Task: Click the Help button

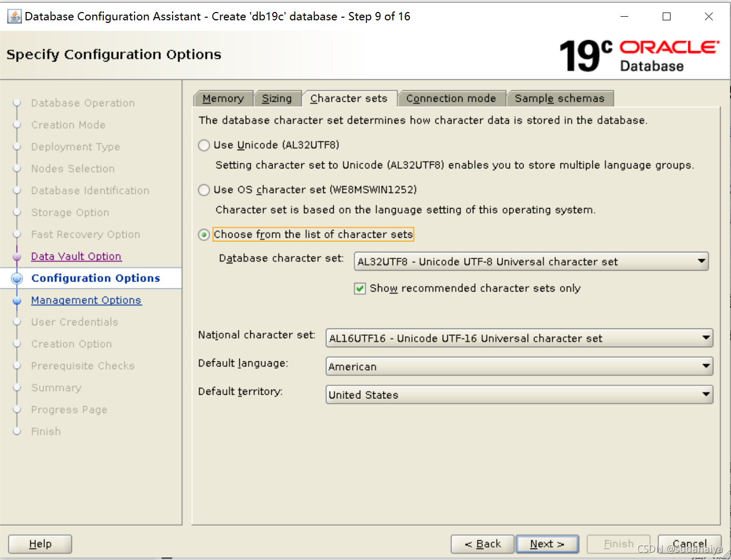Action: click(x=40, y=544)
